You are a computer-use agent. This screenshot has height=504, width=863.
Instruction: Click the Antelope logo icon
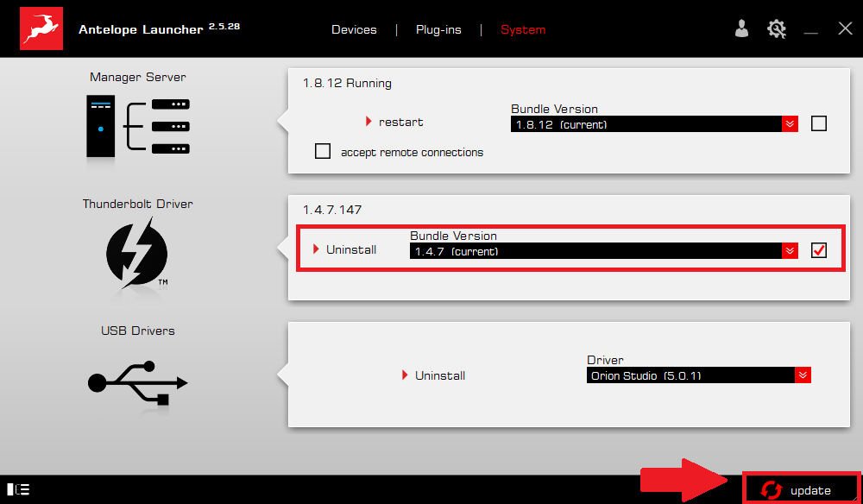40,28
